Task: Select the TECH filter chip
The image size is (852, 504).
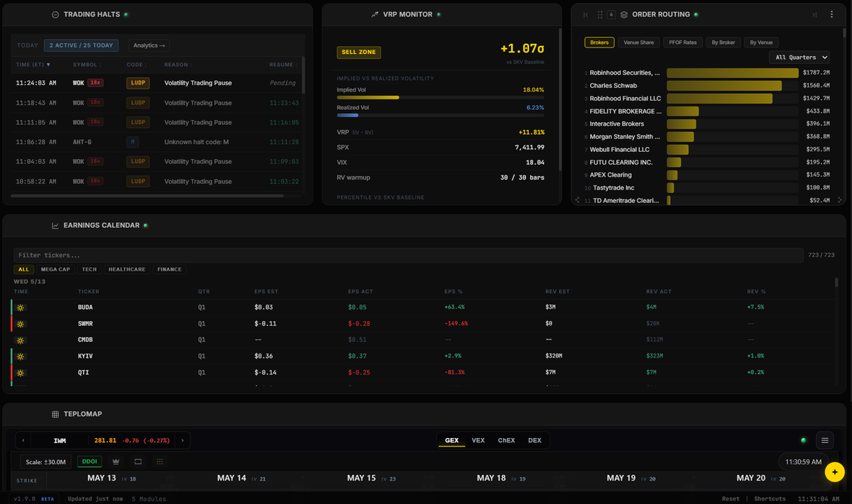Action: (x=89, y=270)
